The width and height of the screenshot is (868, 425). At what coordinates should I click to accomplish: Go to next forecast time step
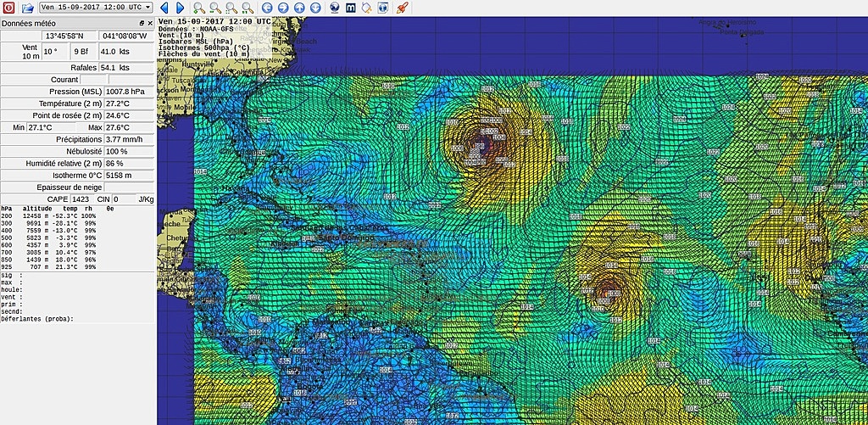pyautogui.click(x=180, y=8)
